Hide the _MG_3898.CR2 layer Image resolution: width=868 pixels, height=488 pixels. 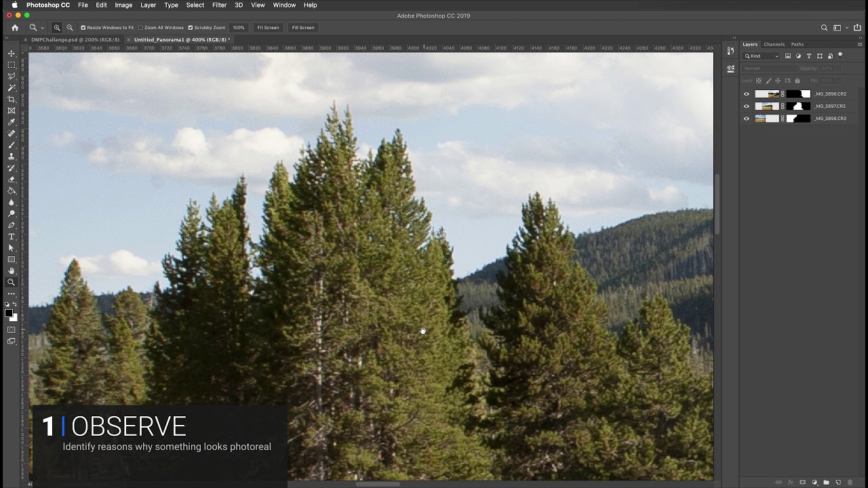(747, 119)
